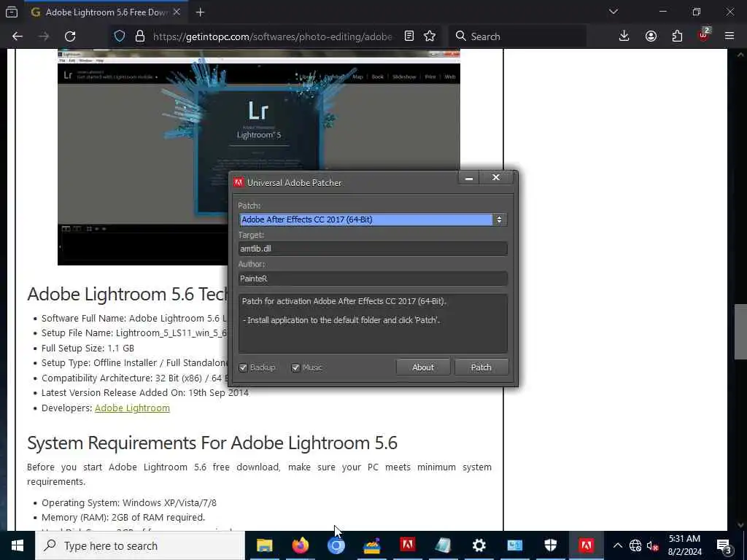Click the Lightroom 5 screenshot image
The height and width of the screenshot is (560, 747).
point(259,157)
